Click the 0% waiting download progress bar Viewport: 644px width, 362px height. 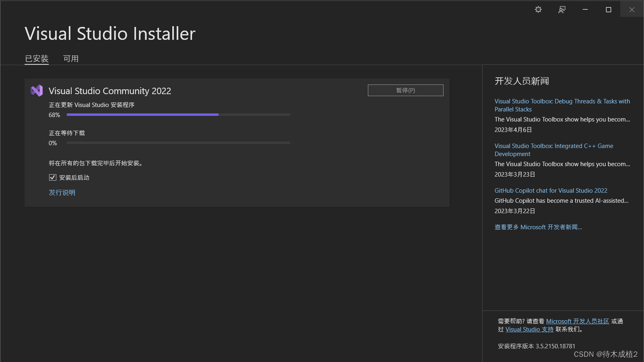coord(178,143)
